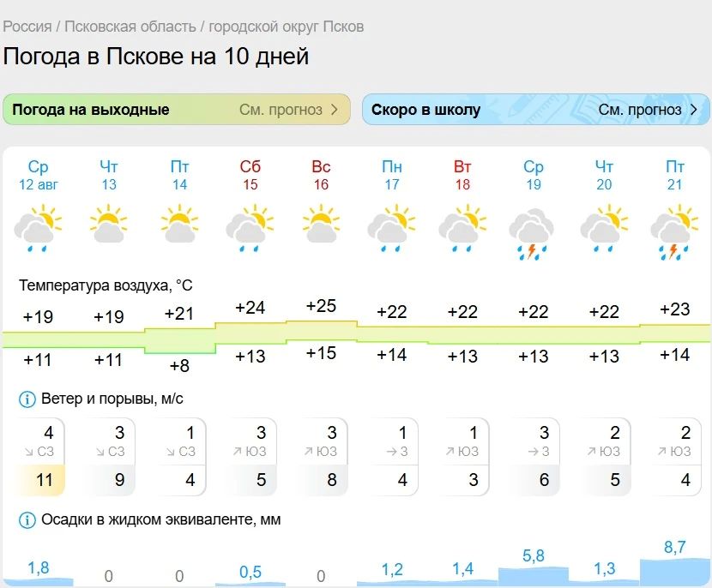712x588 pixels.
Task: Select Thursday 13 partly sunny weather icon
Action: point(109,223)
